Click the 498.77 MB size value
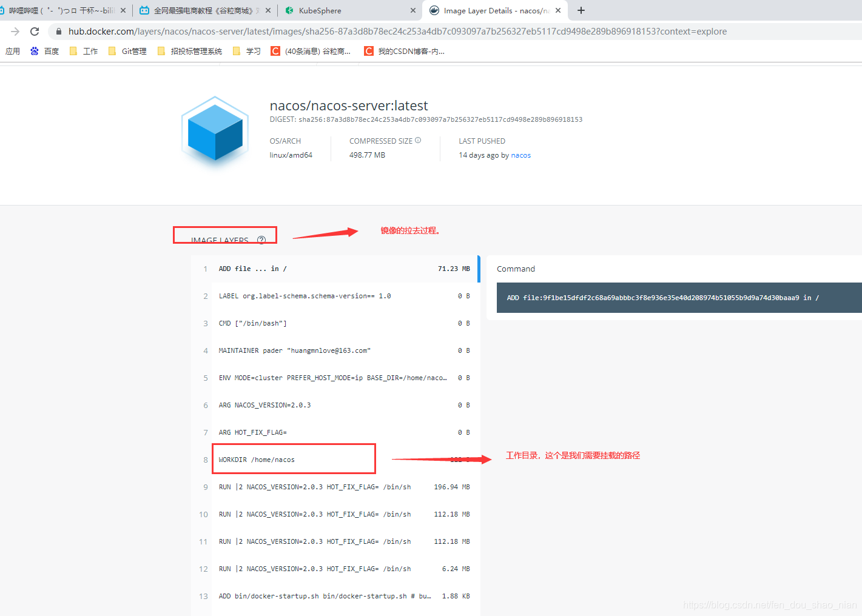 [367, 155]
